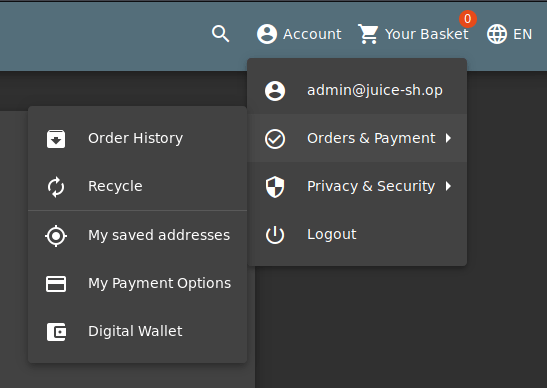The height and width of the screenshot is (388, 547).
Task: Open the admin@juice-sh.op profile entry
Action: [x=357, y=90]
